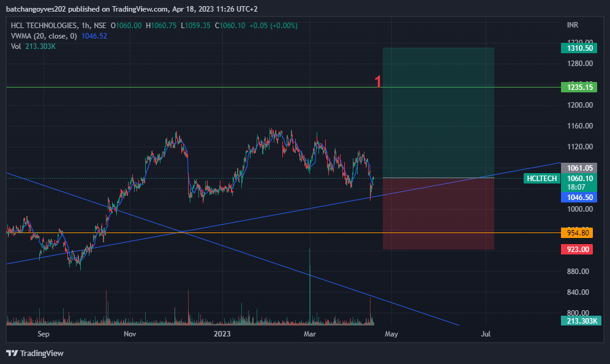
Task: Click the Jul date label on time axis
Action: [486, 334]
